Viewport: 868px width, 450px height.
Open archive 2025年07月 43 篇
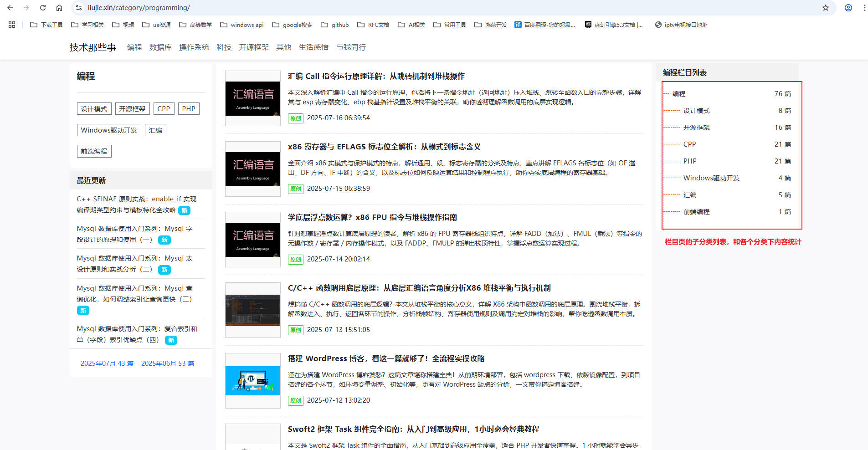[107, 363]
